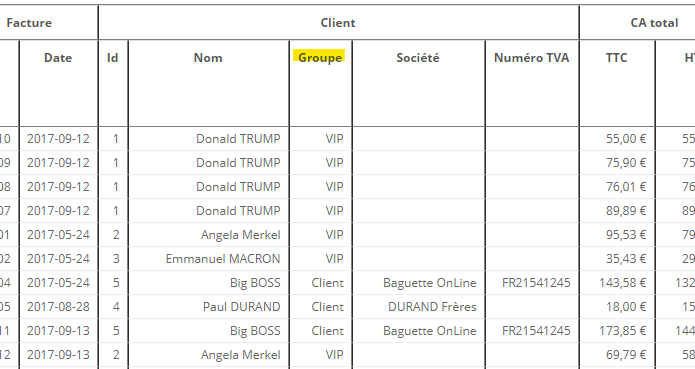Click the TTC column header
Viewport: 695px width, 369px height.
coord(617,58)
